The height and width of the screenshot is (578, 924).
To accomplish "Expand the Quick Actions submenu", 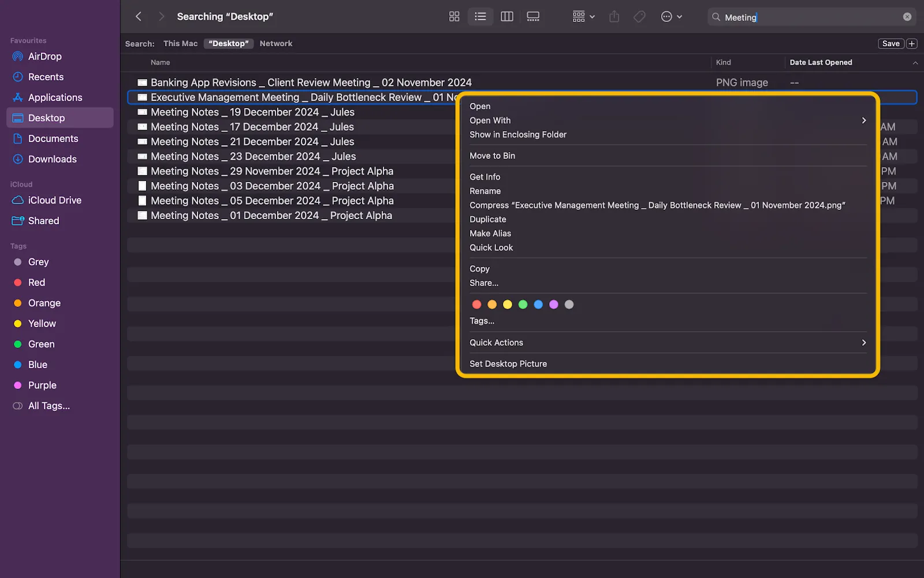I will tap(668, 342).
